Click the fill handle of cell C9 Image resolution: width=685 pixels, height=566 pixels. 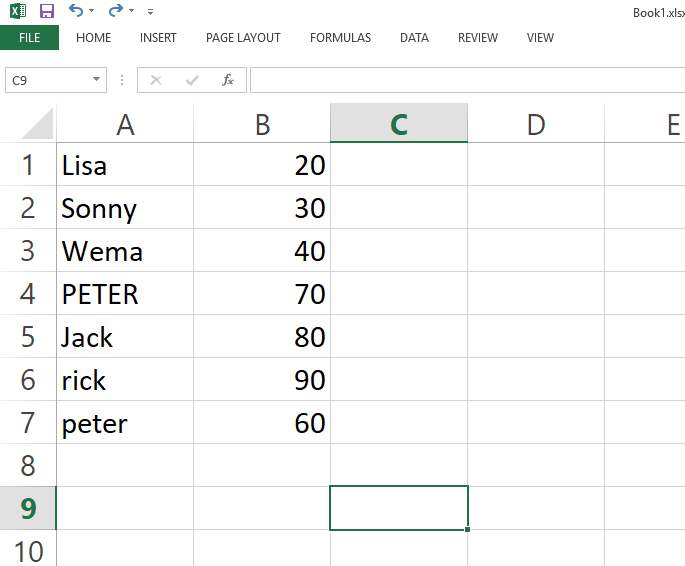pyautogui.click(x=467, y=529)
